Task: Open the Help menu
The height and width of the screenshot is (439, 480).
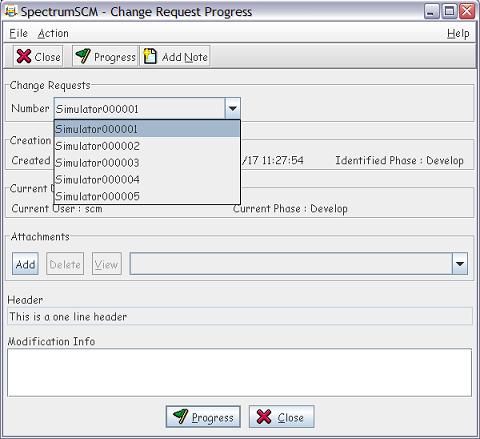Action: (x=458, y=33)
